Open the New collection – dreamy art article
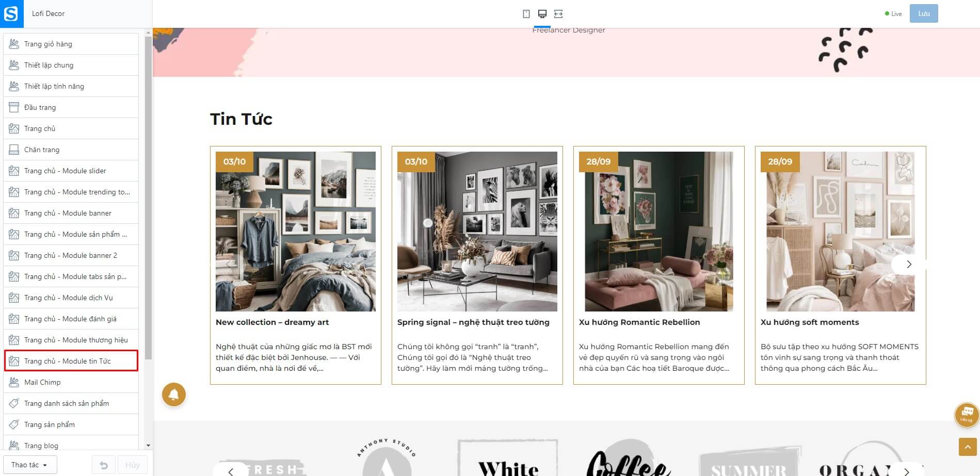The image size is (980, 476). (272, 322)
